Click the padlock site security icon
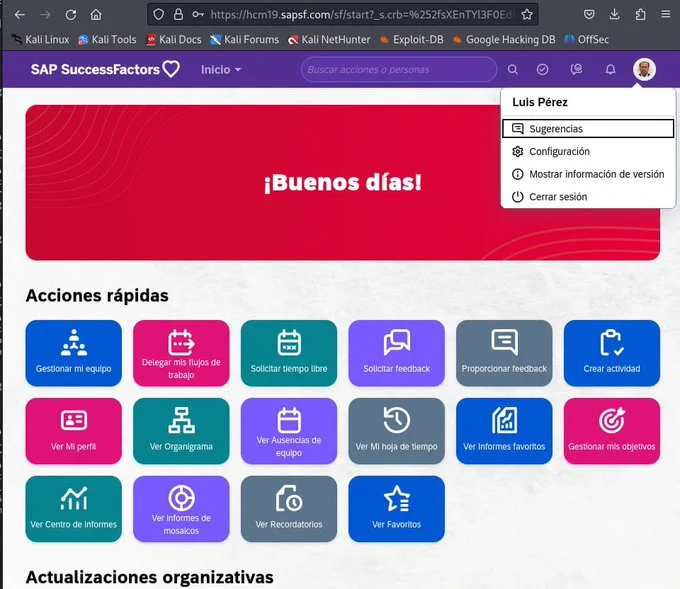Image resolution: width=680 pixels, height=589 pixels. coord(178,15)
